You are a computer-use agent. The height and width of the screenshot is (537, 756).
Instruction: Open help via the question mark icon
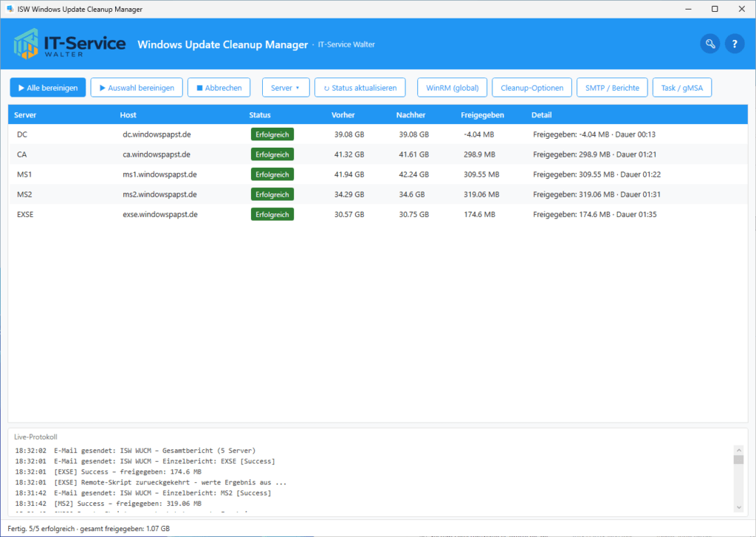pyautogui.click(x=735, y=44)
